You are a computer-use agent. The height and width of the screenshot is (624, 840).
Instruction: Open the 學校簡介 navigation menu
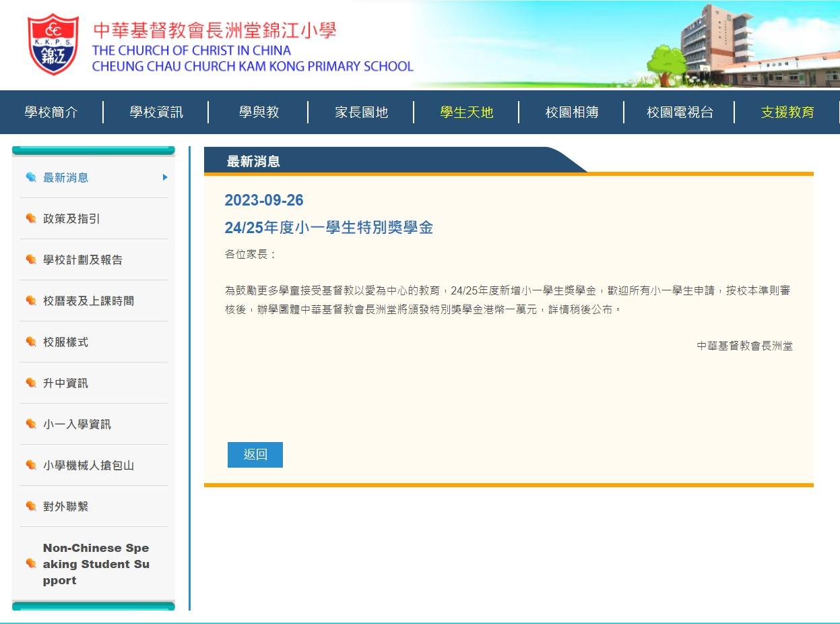tap(51, 113)
